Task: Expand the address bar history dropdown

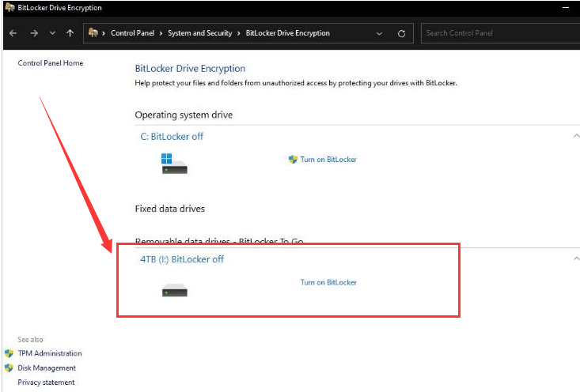Action: tap(379, 34)
